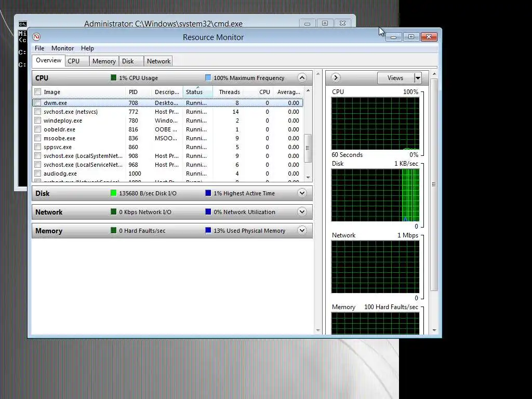
Task: Expand the Memory section chevron
Action: click(x=302, y=230)
